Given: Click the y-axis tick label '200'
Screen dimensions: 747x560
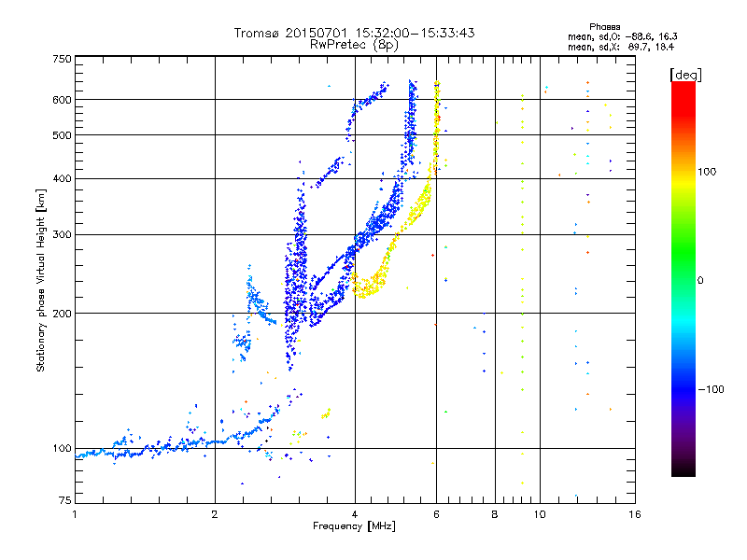Looking at the screenshot, I should 62,314.
